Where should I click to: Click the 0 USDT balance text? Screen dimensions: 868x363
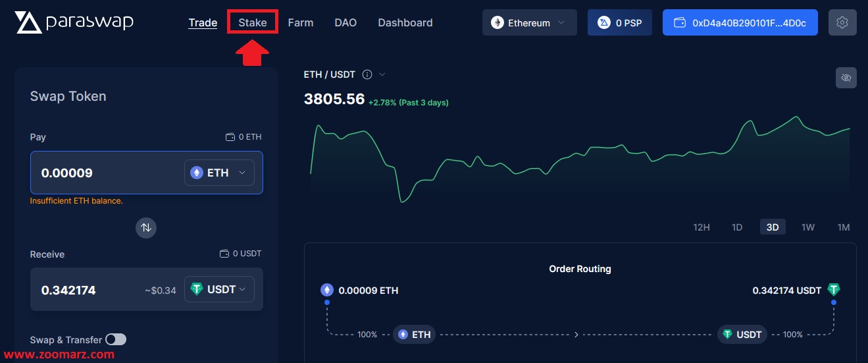[x=247, y=254]
